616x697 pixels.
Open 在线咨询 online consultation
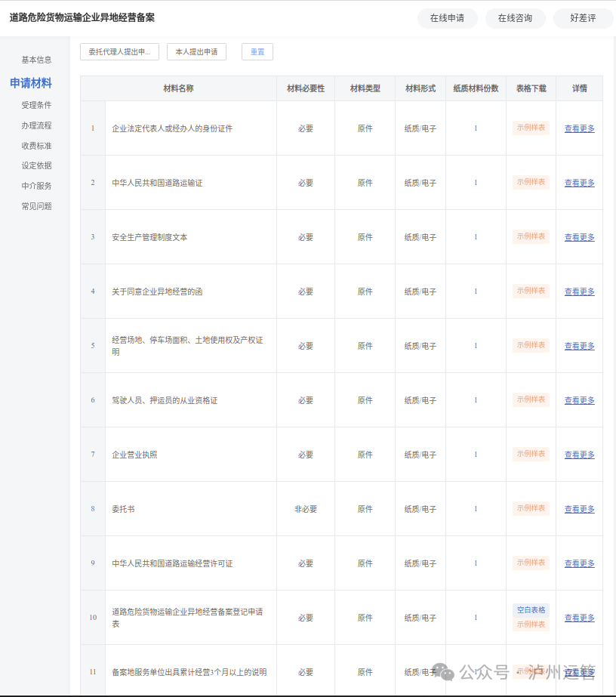tap(515, 18)
